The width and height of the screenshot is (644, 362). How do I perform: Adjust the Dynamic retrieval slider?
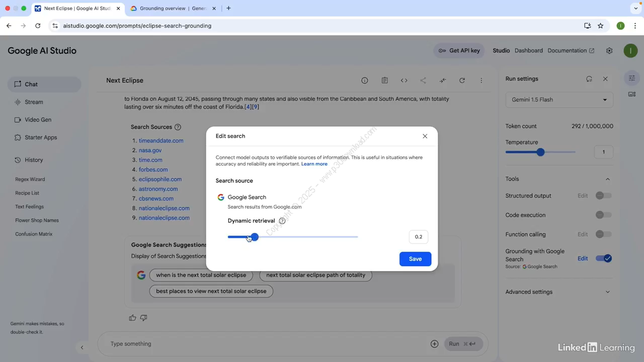293,237
